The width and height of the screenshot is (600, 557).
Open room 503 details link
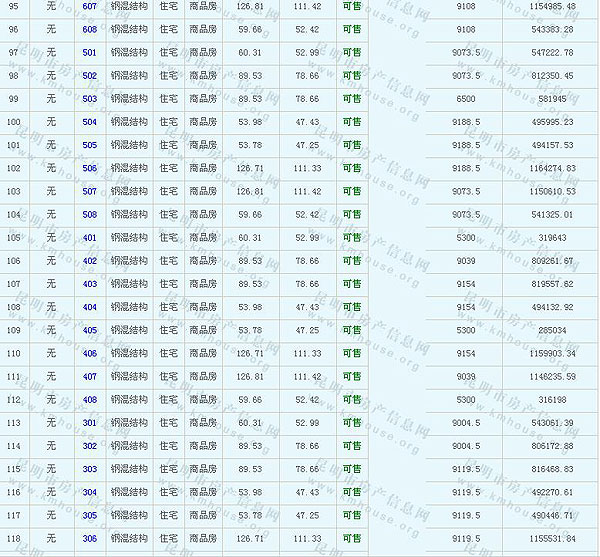[x=90, y=98]
